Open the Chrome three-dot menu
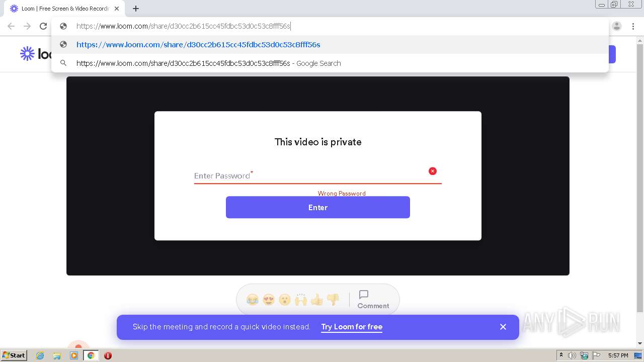Screen dimensions: 644x362 (x=633, y=26)
